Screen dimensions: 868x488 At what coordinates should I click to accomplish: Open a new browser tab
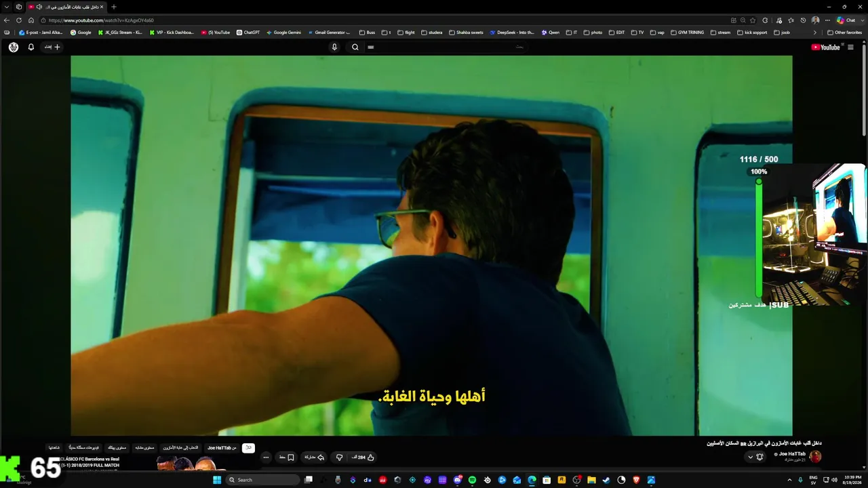pyautogui.click(x=113, y=7)
